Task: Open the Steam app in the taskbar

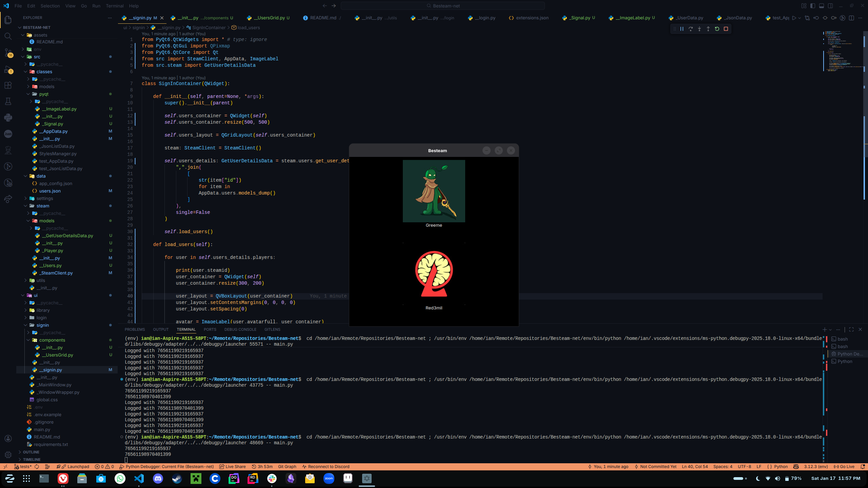Action: click(x=177, y=479)
